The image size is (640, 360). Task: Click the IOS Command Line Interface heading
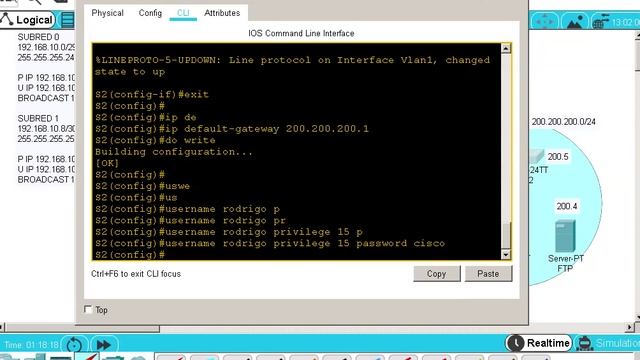(x=301, y=33)
